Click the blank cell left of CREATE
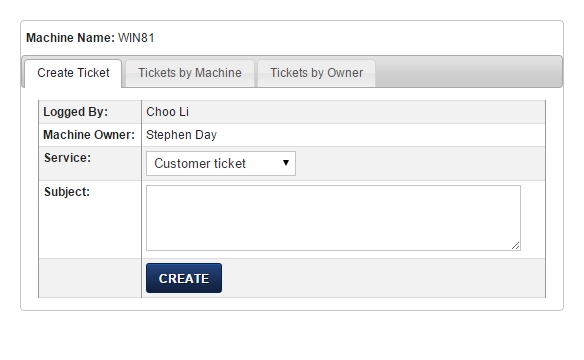 click(90, 278)
